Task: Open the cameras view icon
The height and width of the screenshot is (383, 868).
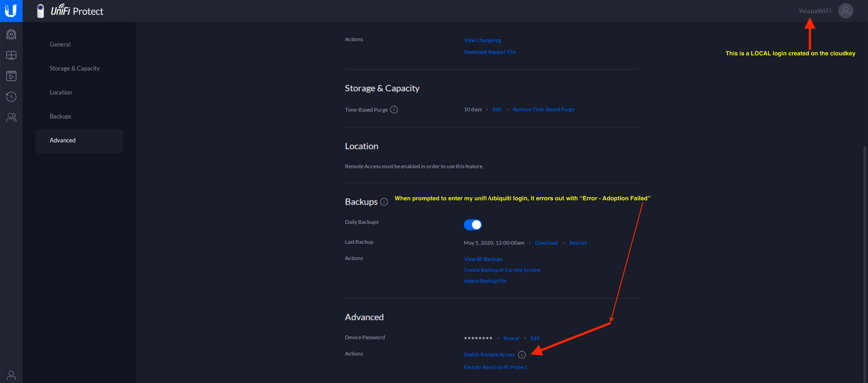Action: pyautogui.click(x=11, y=34)
